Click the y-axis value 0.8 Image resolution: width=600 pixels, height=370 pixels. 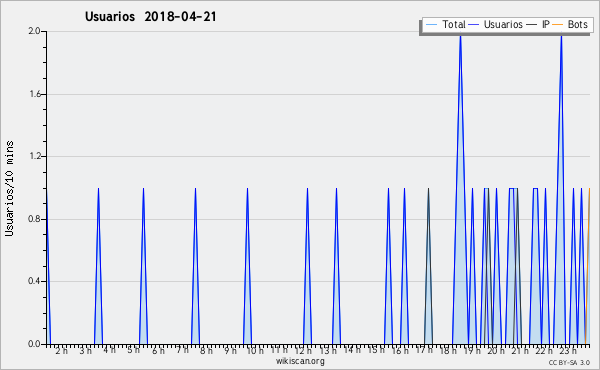34,219
